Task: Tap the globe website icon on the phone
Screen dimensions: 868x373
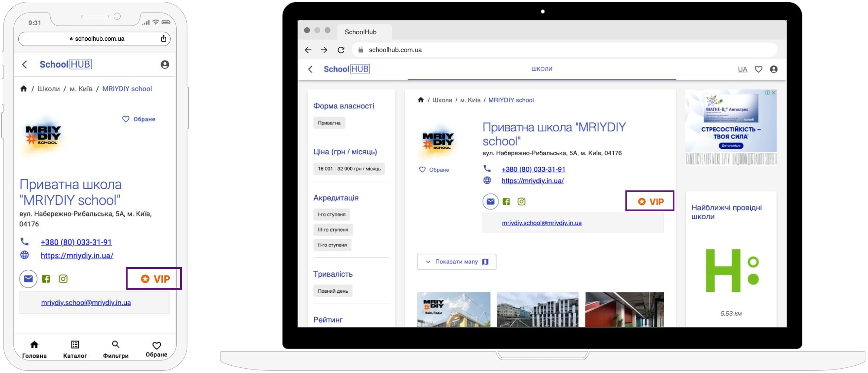Action: pyautogui.click(x=25, y=255)
